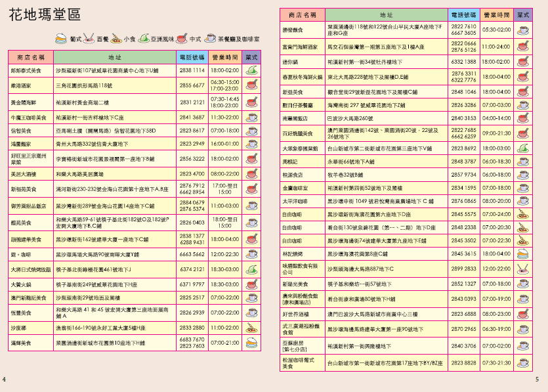Click the 菜式 header in the page 4 table
Image resolution: width=548 pixels, height=392 pixels.
click(x=251, y=57)
